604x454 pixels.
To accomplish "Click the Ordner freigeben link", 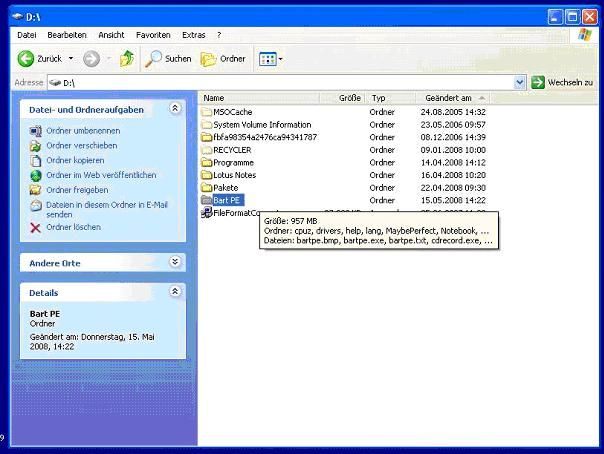I will click(77, 190).
